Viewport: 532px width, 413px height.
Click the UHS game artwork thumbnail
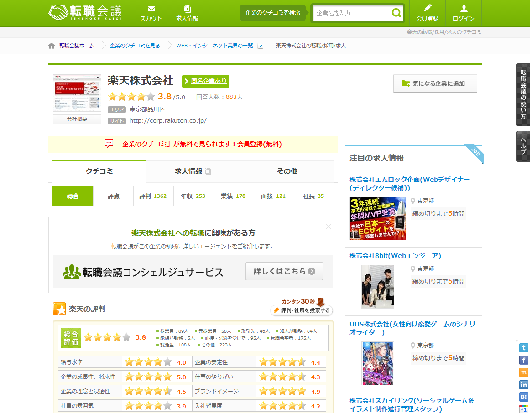point(378,363)
